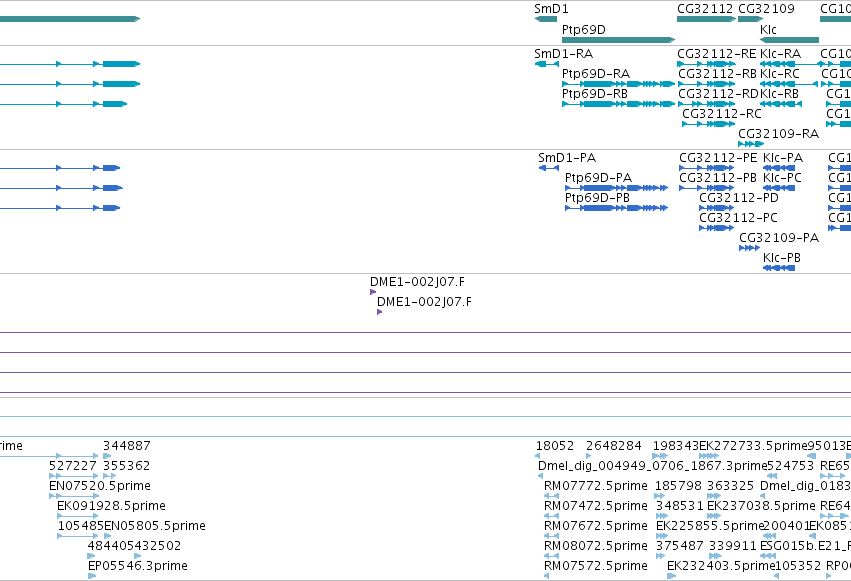The height and width of the screenshot is (581, 851).
Task: Open EST EK232403.5prime
Action: click(x=671, y=576)
